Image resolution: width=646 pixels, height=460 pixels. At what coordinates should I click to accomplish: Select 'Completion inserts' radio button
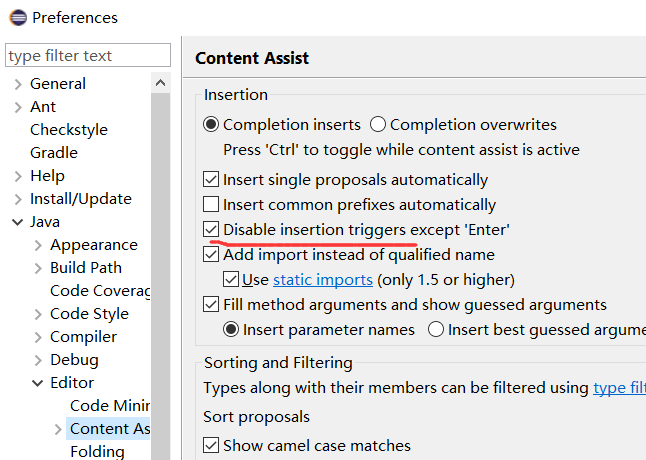click(x=211, y=125)
